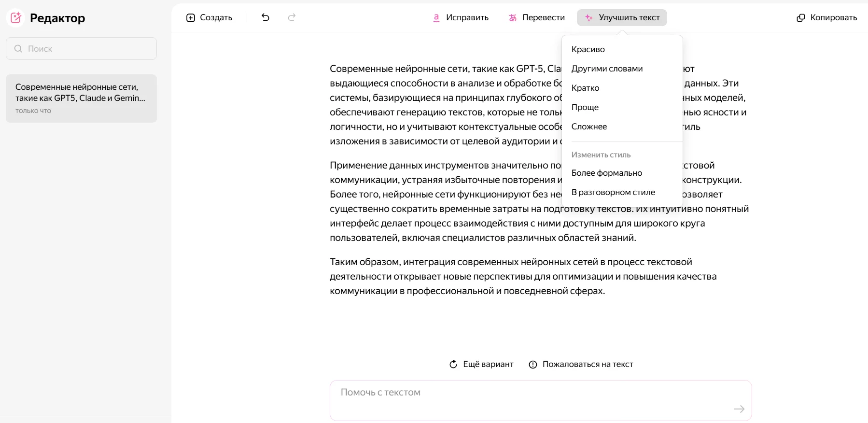
Task: Select Красиво from the improve menu
Action: (x=588, y=49)
